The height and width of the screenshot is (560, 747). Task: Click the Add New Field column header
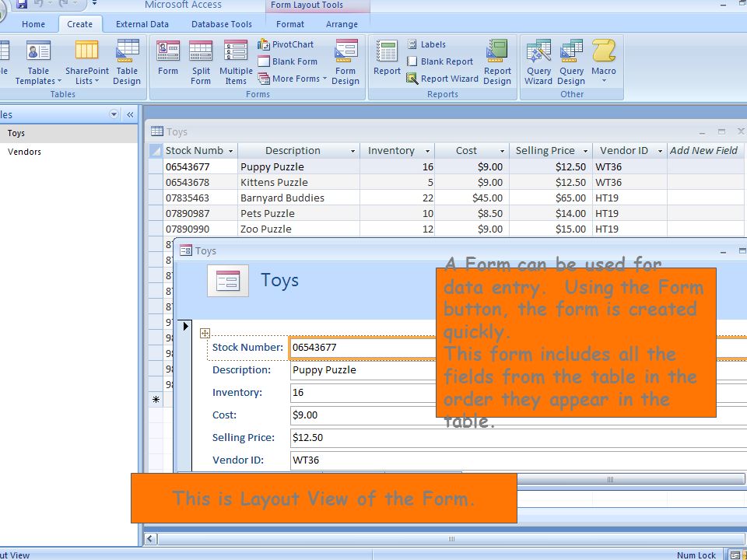click(703, 151)
